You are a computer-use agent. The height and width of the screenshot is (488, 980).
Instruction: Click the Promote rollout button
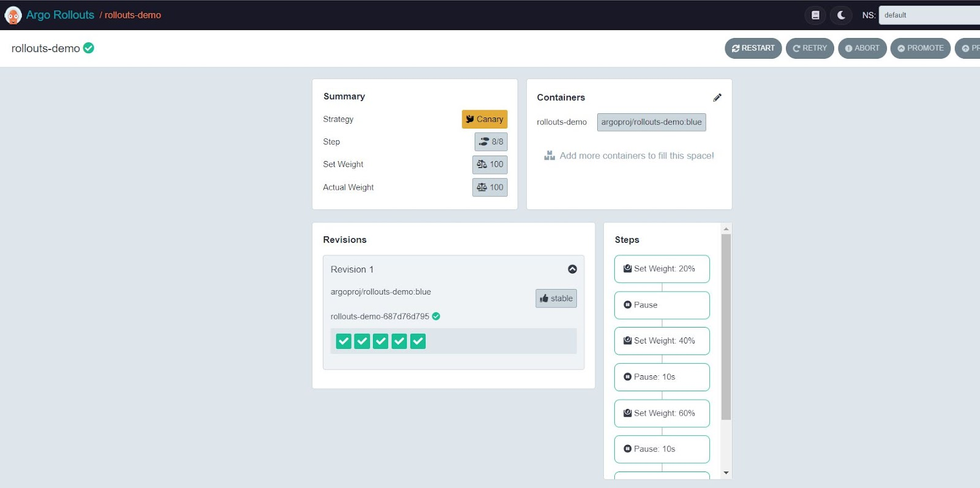[921, 48]
